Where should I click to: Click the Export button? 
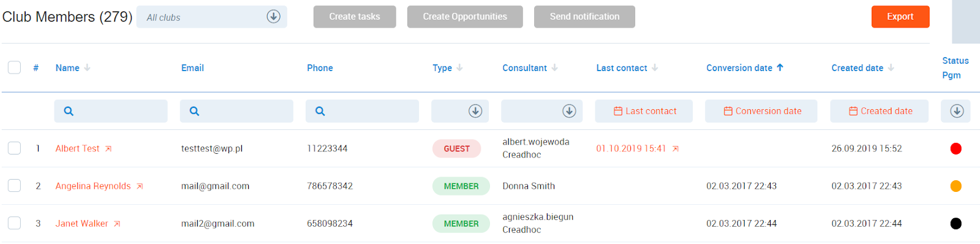(900, 17)
